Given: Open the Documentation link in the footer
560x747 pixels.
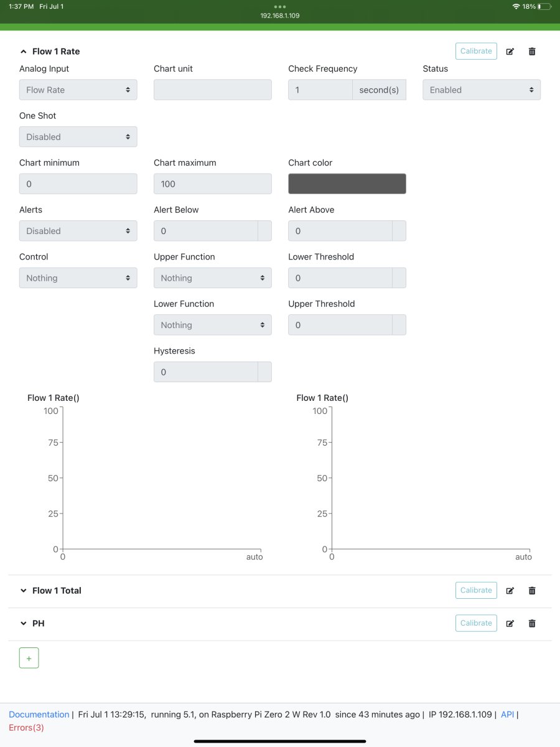Looking at the screenshot, I should coord(39,715).
